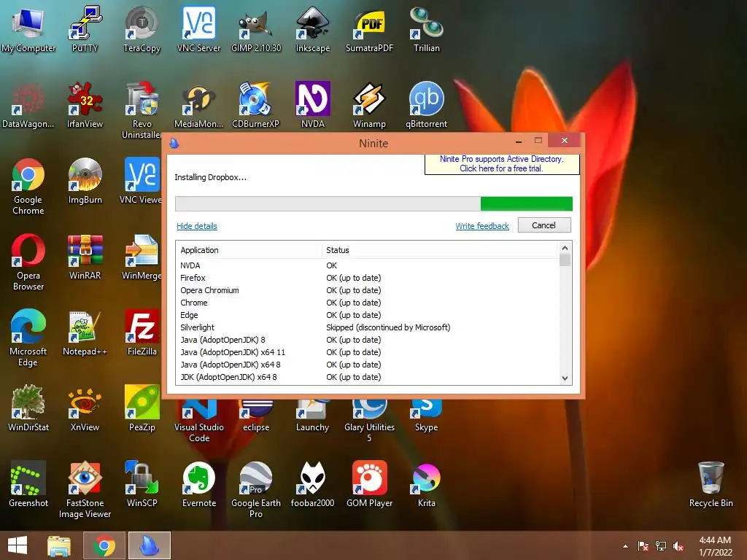Collapse the list via Hide details
This screenshot has width=747, height=560.
point(197,226)
